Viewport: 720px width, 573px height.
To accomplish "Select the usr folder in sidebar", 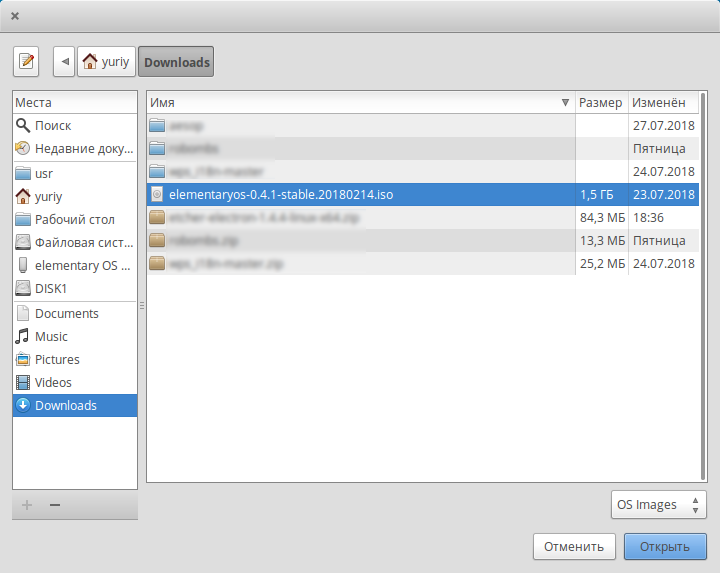I will [x=75, y=174].
